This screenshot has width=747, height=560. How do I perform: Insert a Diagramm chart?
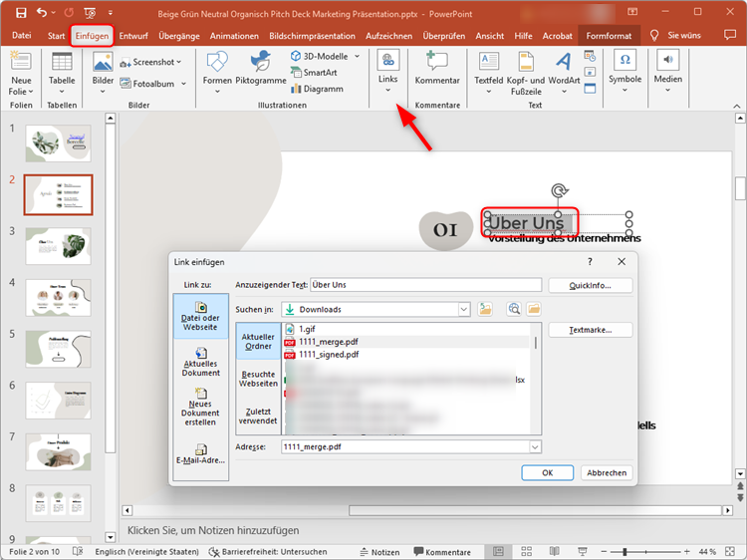click(317, 89)
